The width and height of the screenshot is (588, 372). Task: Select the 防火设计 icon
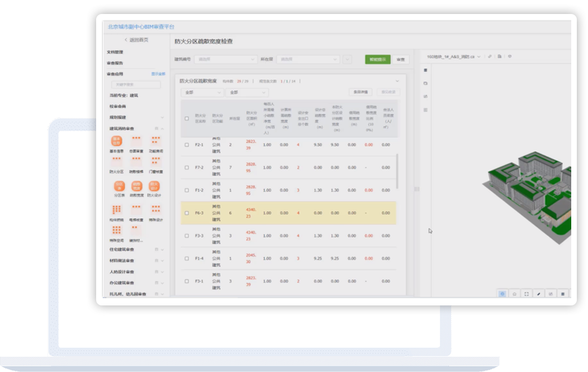(155, 186)
